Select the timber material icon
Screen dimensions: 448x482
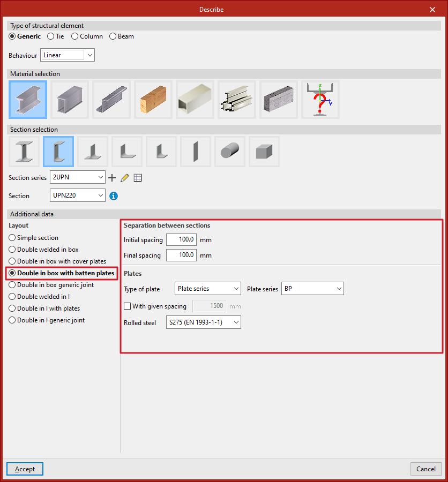coord(153,100)
